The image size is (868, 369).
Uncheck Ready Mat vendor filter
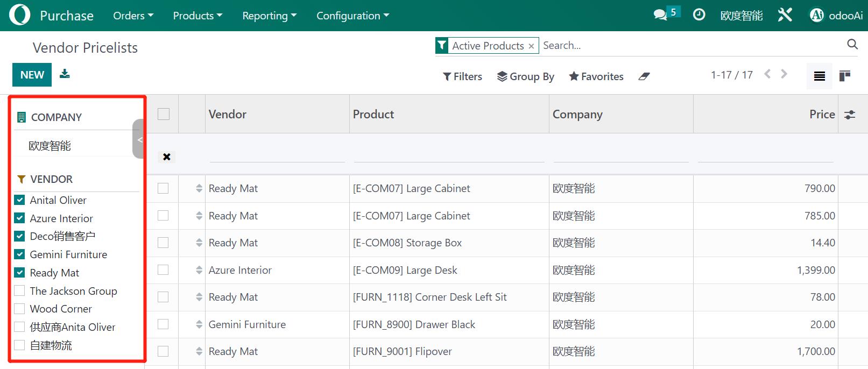(x=19, y=272)
